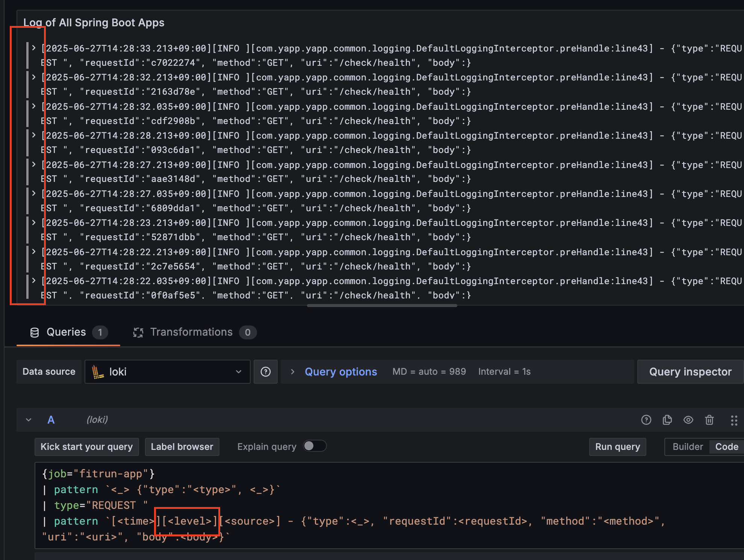The width and height of the screenshot is (744, 560).
Task: Click the Explain query label
Action: [x=267, y=447]
